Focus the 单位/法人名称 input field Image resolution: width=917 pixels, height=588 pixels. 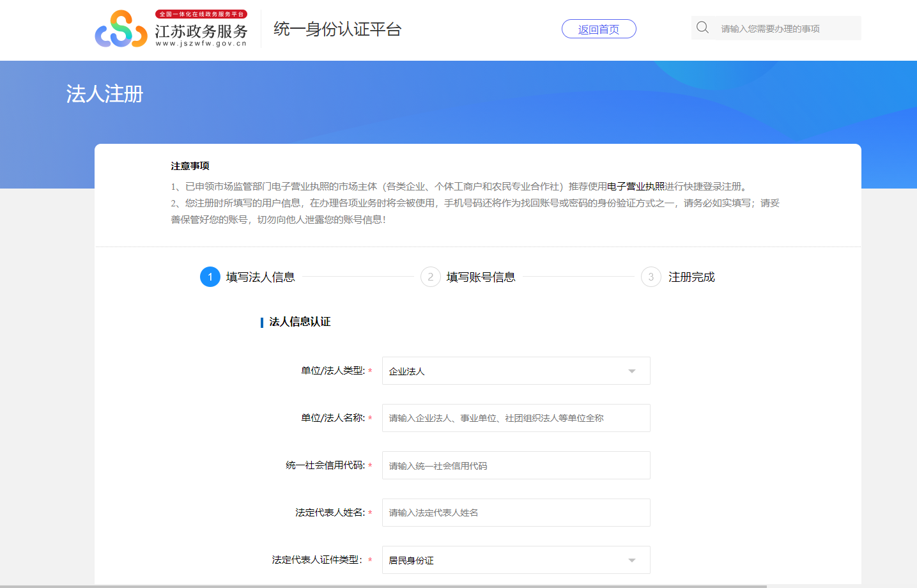[x=516, y=418]
